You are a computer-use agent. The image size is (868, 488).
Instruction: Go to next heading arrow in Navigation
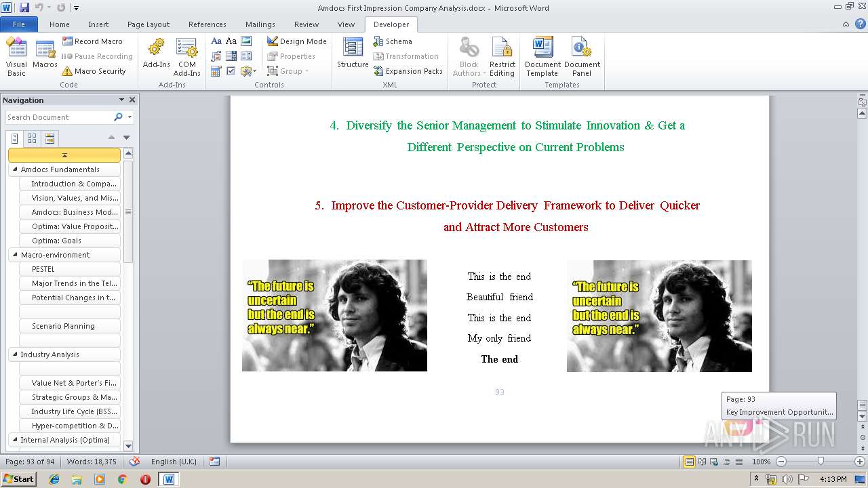(x=126, y=138)
